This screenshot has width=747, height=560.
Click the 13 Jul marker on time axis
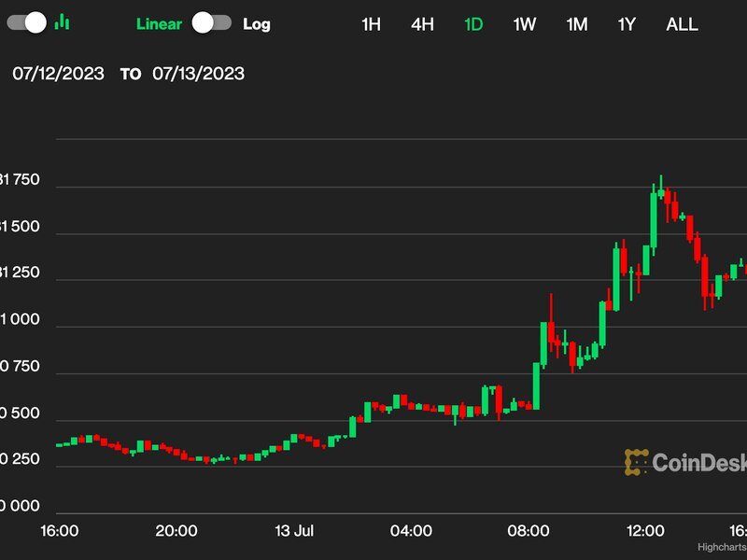point(292,531)
